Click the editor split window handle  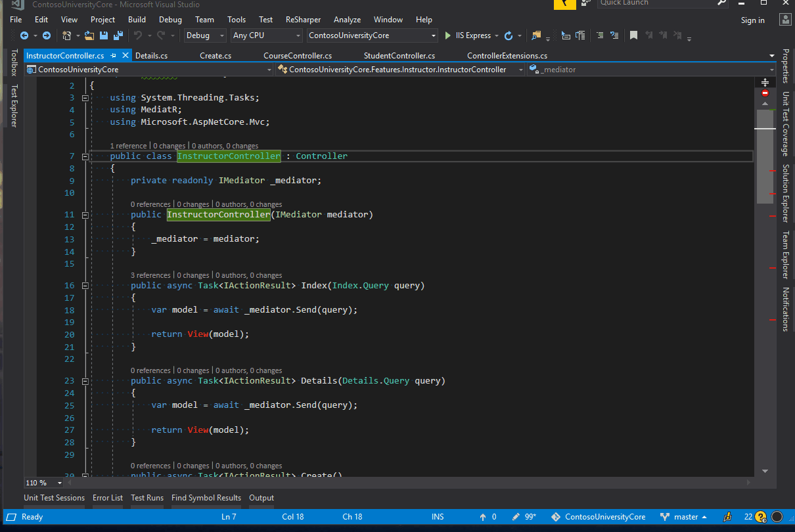click(x=765, y=83)
